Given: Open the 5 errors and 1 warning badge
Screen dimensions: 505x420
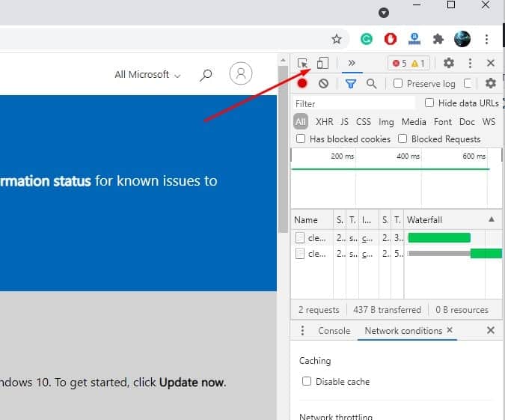Looking at the screenshot, I should click(x=409, y=63).
